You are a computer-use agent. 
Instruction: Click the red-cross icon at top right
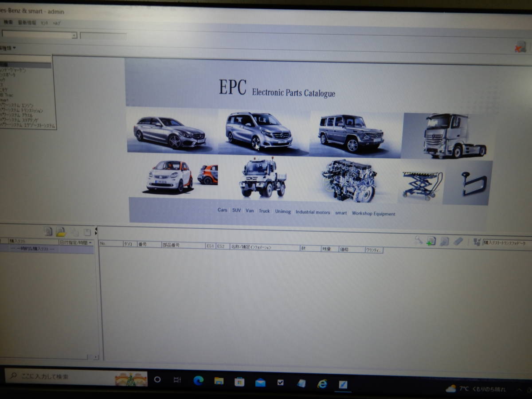(x=520, y=47)
